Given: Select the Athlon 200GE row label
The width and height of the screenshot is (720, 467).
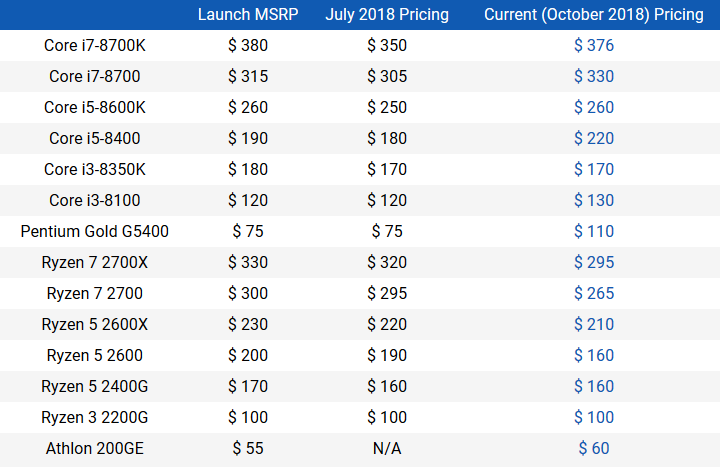Looking at the screenshot, I should (x=94, y=449).
